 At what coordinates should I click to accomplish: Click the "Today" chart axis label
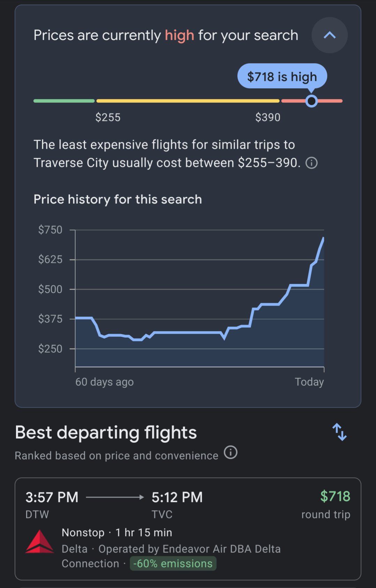click(x=309, y=382)
